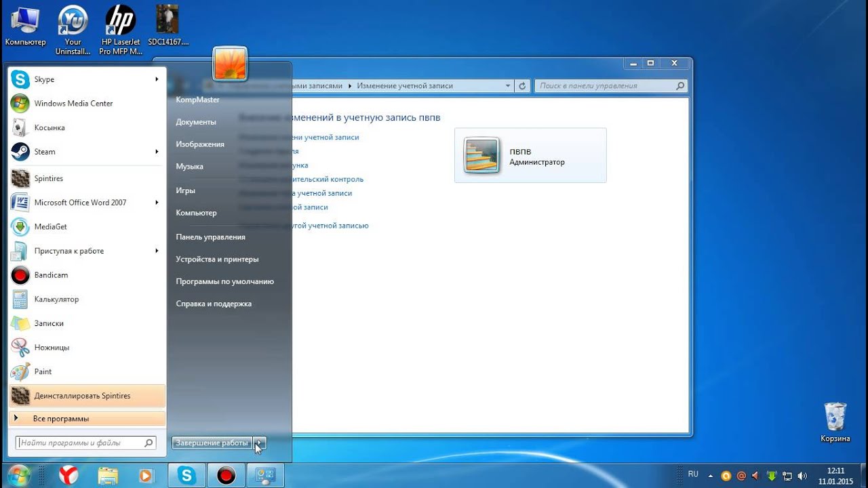Viewport: 868px width, 488px height.
Task: Click the Yandex browser taskbar icon
Action: 68,474
